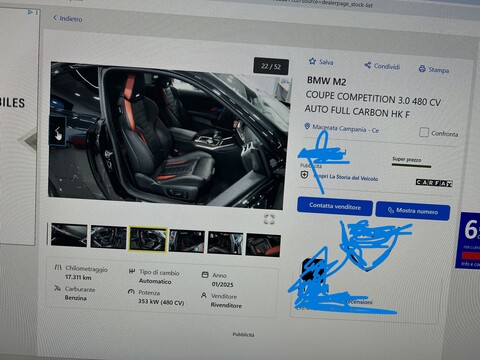This screenshot has width=480, height=360.
Task: Click the Anno calendar icon
Action: [x=205, y=275]
